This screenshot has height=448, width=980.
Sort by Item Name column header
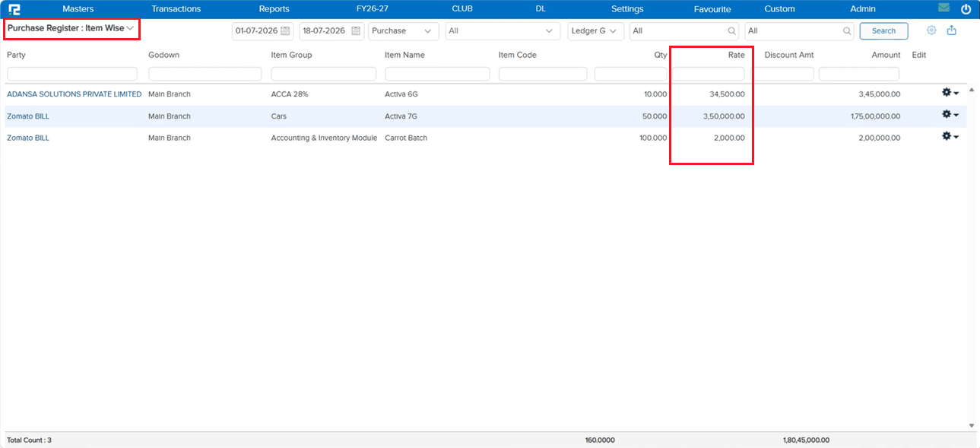pyautogui.click(x=404, y=55)
